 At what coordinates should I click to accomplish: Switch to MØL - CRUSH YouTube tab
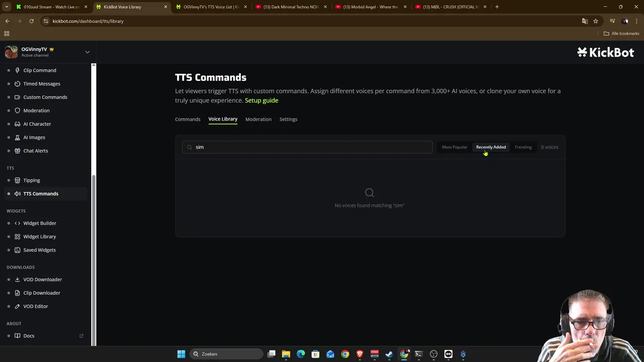coord(450,7)
